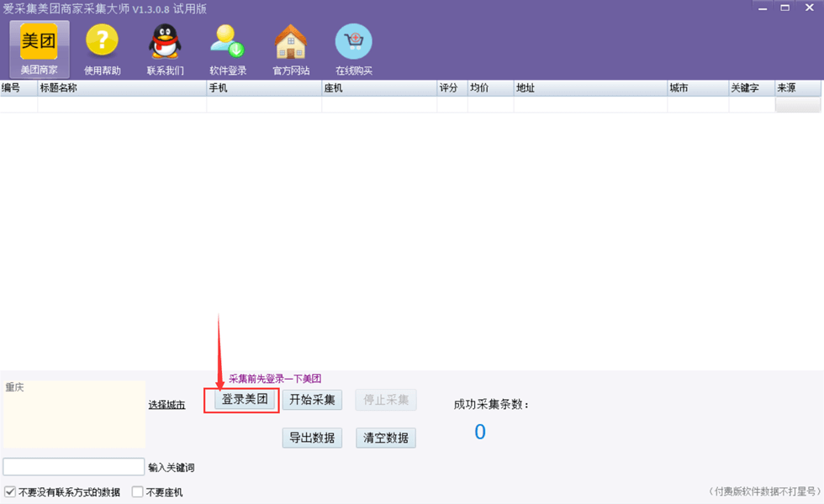Open the 软件登录 user icon

[228, 50]
